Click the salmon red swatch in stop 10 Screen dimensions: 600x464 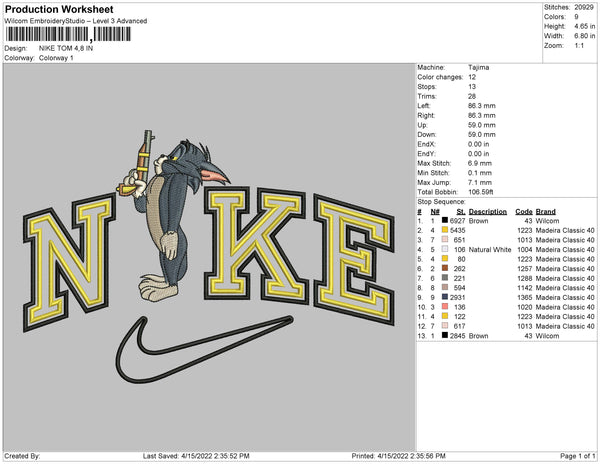[x=445, y=306]
